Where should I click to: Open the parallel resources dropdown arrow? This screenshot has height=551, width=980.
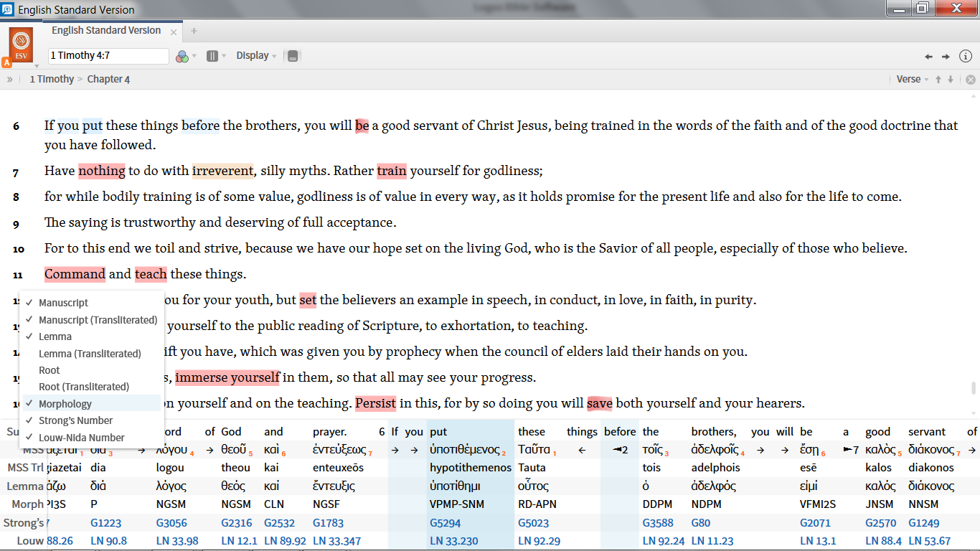pyautogui.click(x=223, y=56)
